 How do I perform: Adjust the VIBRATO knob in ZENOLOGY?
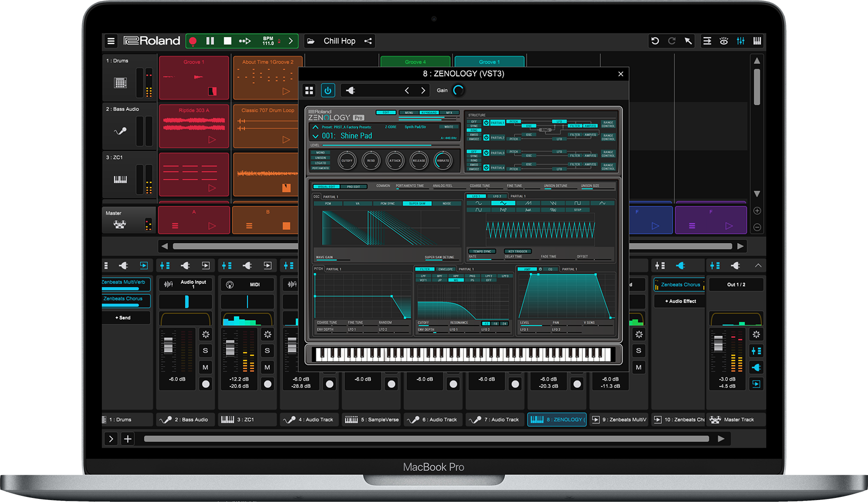pyautogui.click(x=443, y=161)
